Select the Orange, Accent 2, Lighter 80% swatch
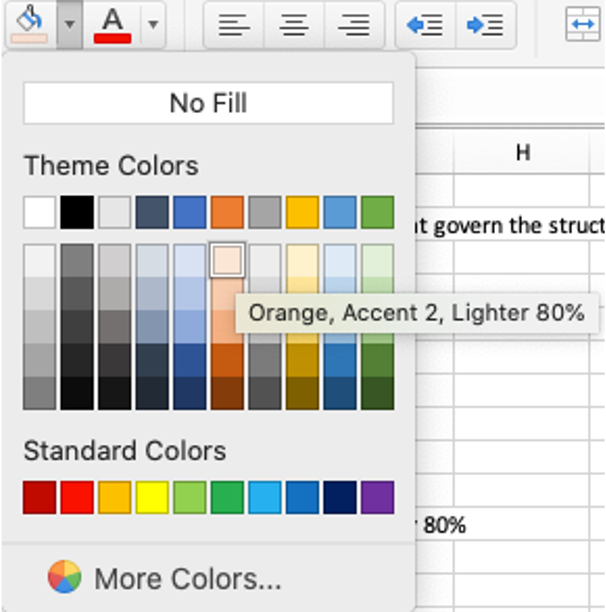The height and width of the screenshot is (612, 606). point(227,260)
